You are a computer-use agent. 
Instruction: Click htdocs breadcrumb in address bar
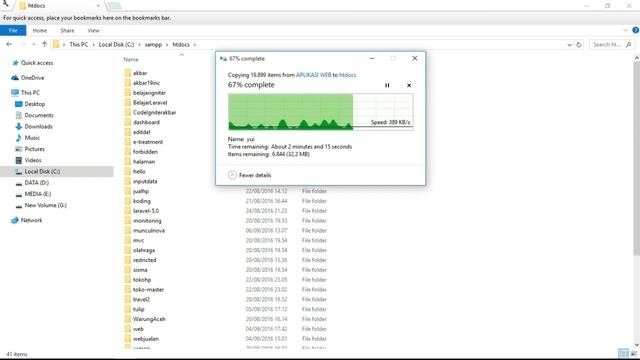click(x=181, y=44)
